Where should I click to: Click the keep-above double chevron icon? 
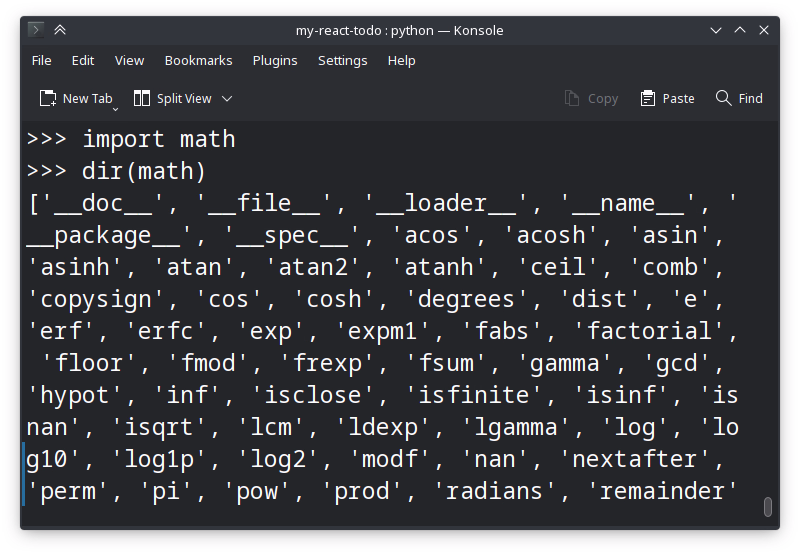[x=61, y=30]
